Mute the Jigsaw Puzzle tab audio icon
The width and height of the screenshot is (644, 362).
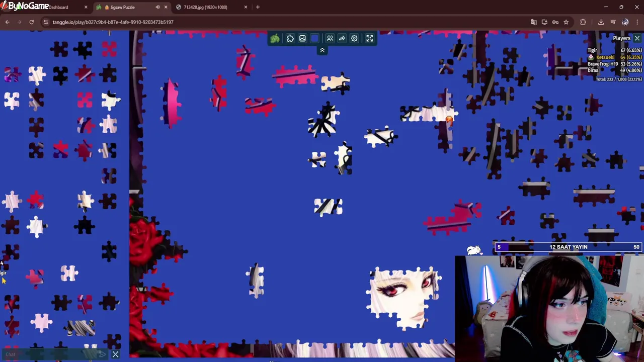point(157,7)
